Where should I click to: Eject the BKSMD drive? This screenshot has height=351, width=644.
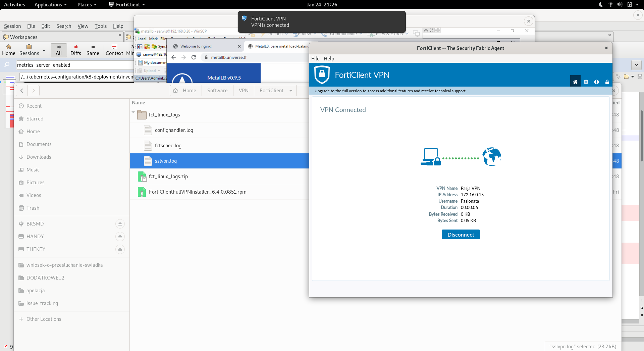[x=120, y=224]
